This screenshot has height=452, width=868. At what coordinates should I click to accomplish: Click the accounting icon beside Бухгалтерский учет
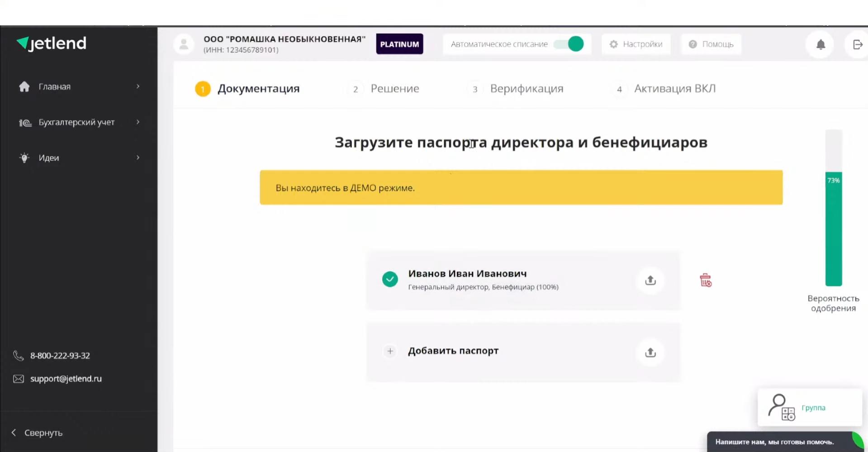click(25, 123)
